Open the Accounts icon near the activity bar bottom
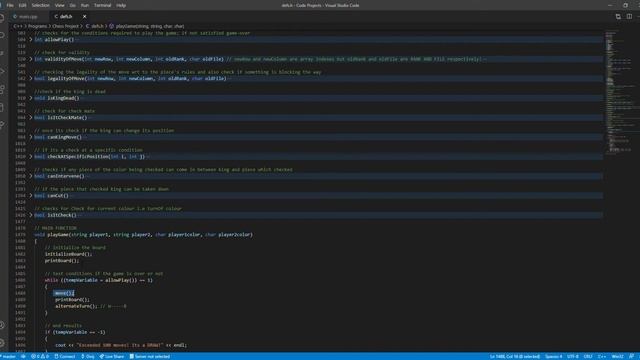 pyautogui.click(x=2, y=325)
